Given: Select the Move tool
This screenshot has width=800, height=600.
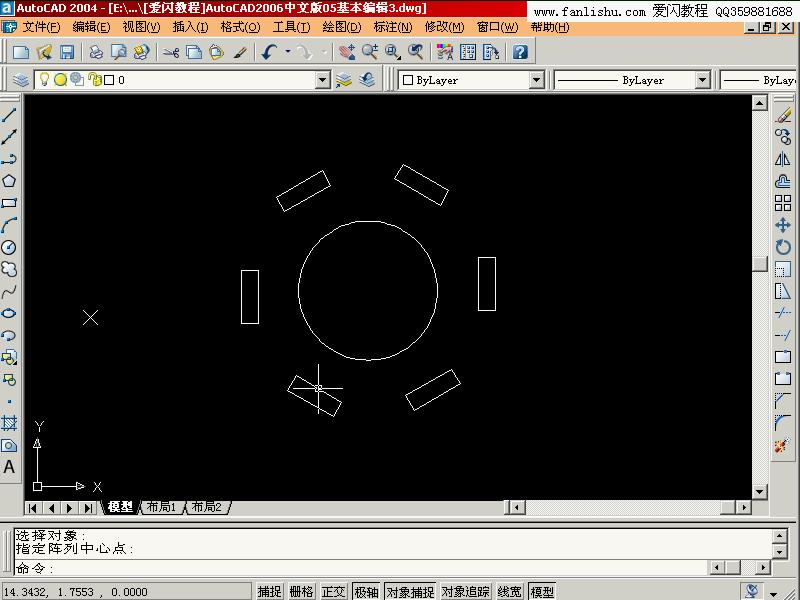Looking at the screenshot, I should tap(783, 225).
